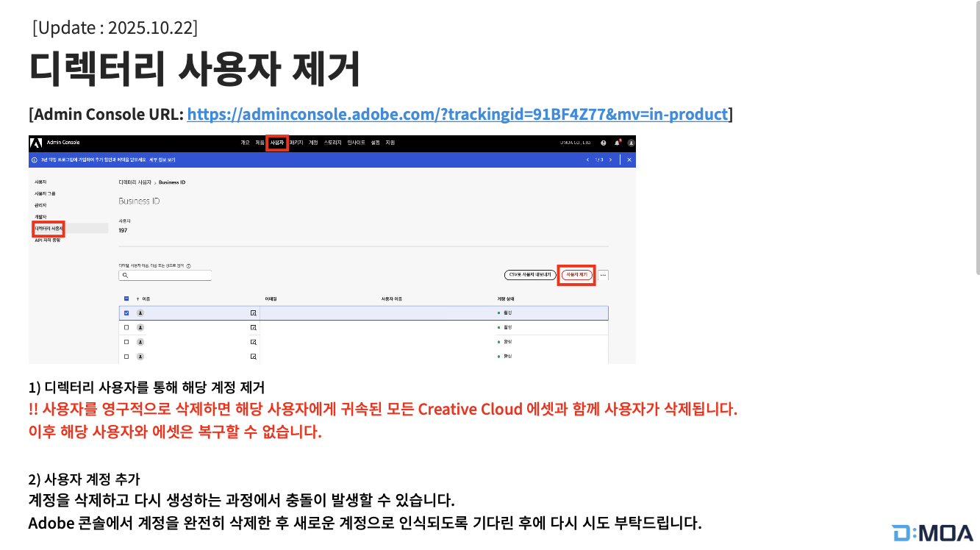Open the adminconsole.adobe.com URL link
980x550 pixels.
(x=457, y=114)
